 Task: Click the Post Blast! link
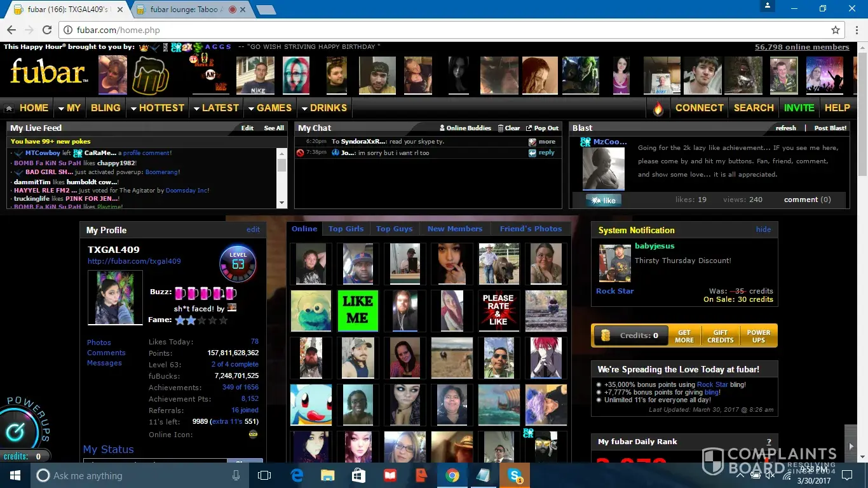click(x=831, y=128)
